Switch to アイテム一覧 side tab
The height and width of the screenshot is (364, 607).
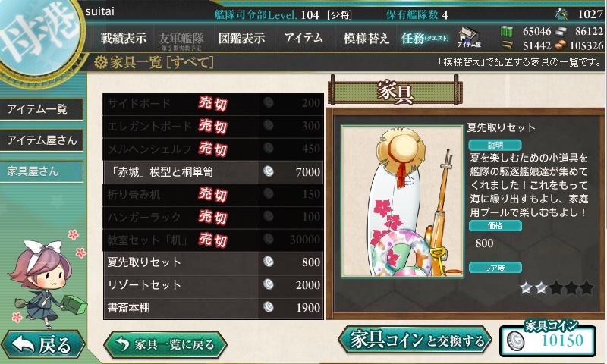click(42, 109)
